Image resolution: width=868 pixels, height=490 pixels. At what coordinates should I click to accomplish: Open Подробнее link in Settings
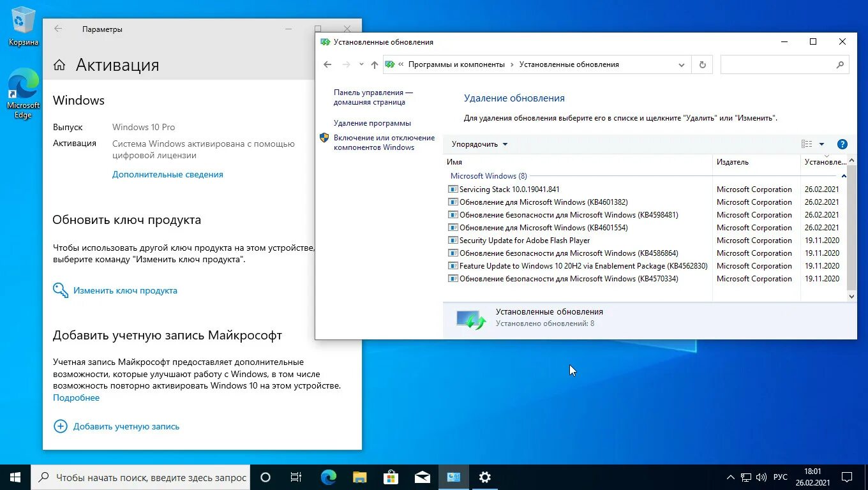click(76, 397)
